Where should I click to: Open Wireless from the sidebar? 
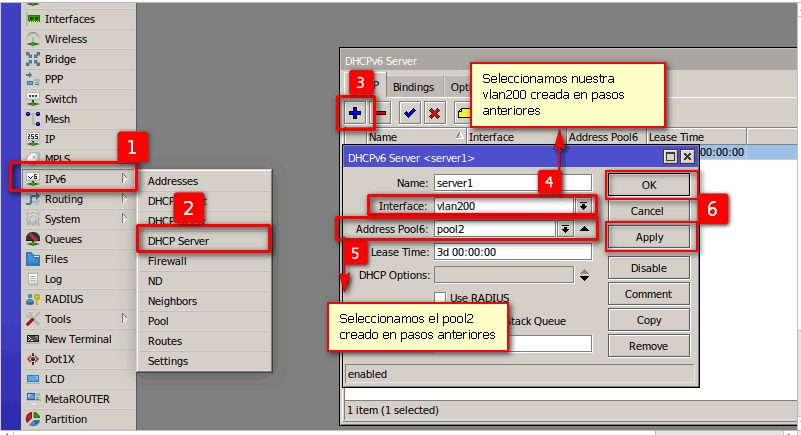click(x=65, y=39)
